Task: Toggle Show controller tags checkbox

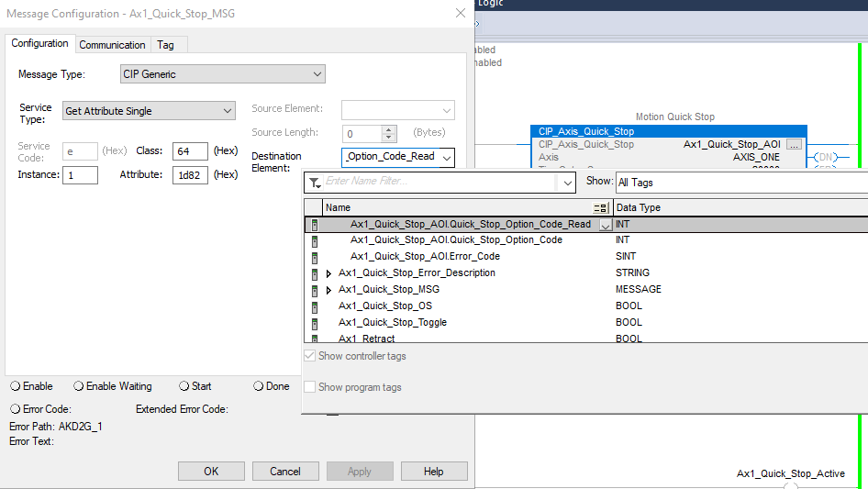Action: click(309, 356)
